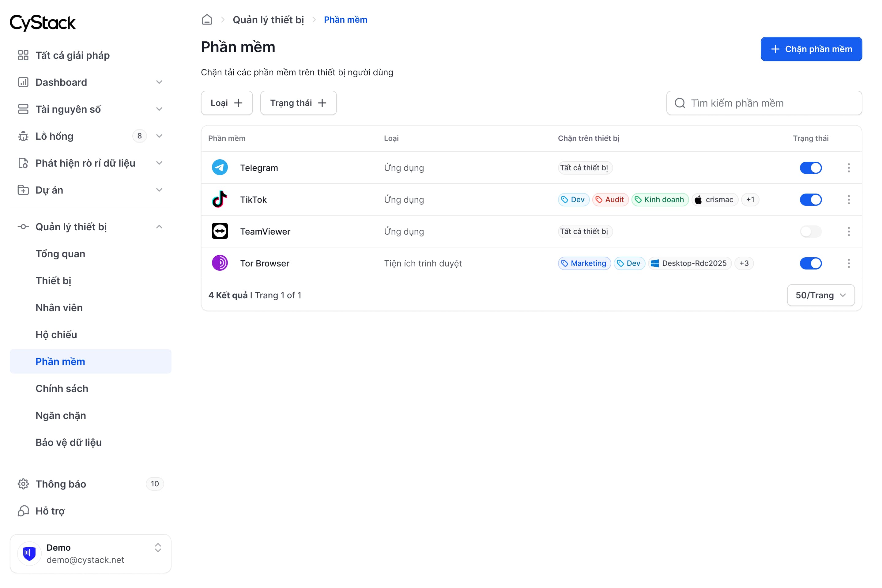The height and width of the screenshot is (588, 882).
Task: Click Phần mềm breadcrumb link
Action: click(345, 20)
